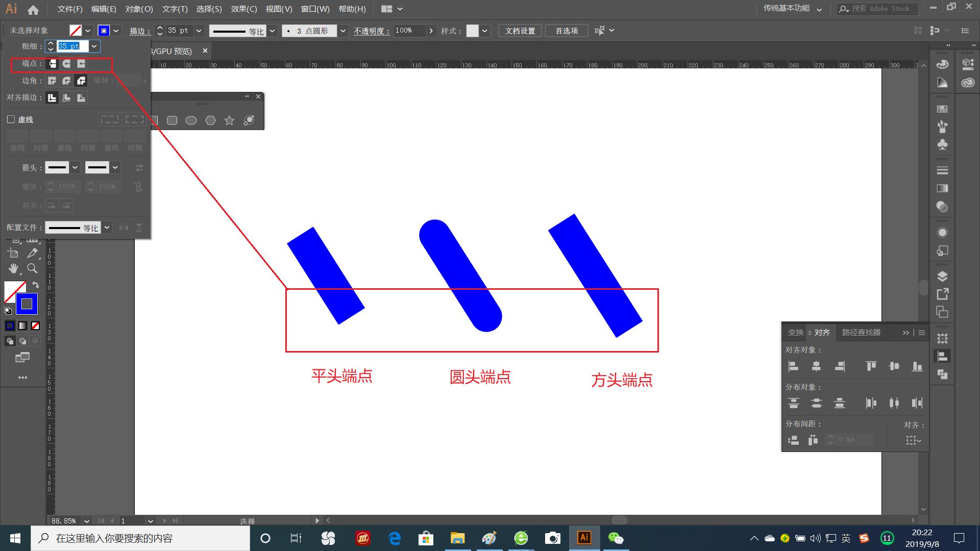Viewport: 980px width, 551px height.
Task: Open the Layers panel icon
Action: click(x=942, y=277)
